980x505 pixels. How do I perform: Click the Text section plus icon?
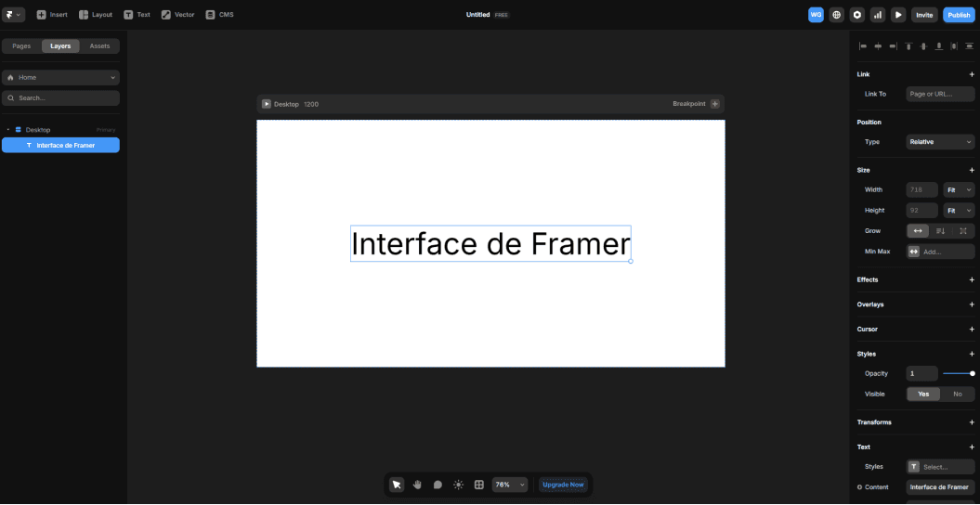click(972, 447)
